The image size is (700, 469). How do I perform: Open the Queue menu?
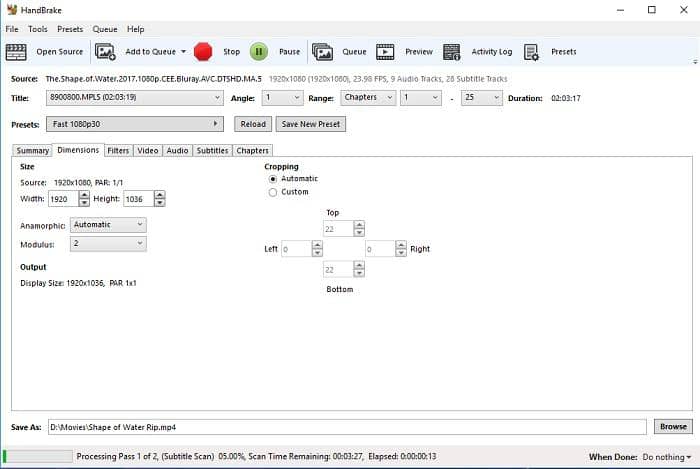[105, 29]
